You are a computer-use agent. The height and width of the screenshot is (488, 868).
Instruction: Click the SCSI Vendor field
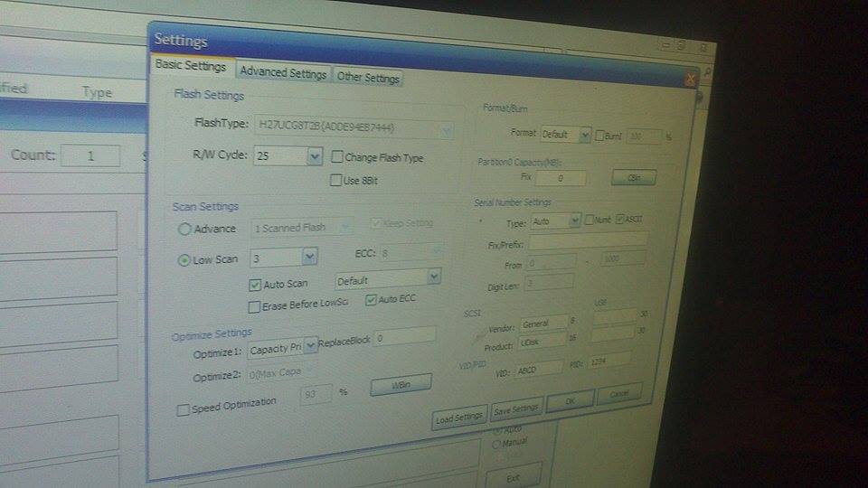543,324
